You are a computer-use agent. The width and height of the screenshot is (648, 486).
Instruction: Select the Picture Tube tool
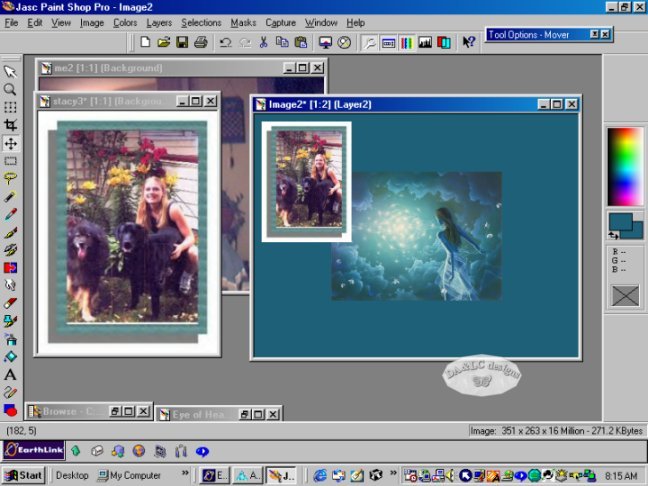[x=10, y=321]
